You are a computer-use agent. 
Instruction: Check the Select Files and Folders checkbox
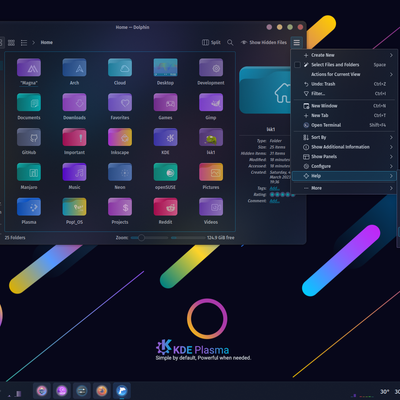pos(297,65)
